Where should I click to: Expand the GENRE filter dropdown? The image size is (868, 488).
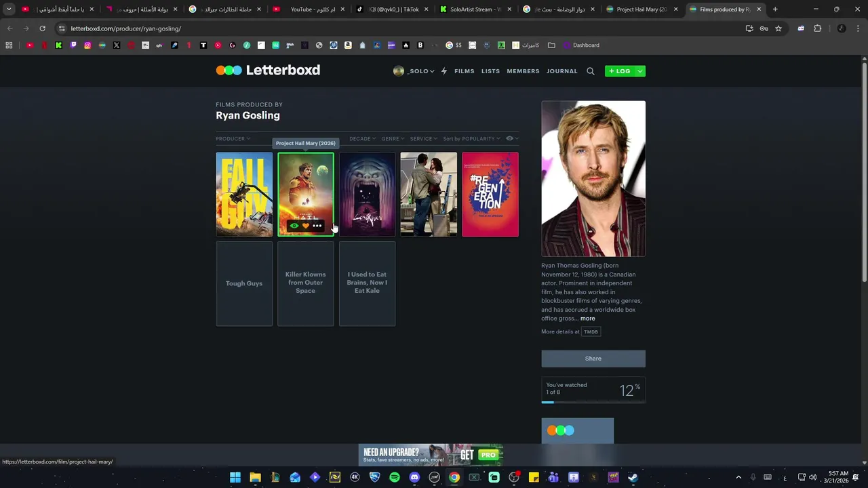[x=393, y=138]
